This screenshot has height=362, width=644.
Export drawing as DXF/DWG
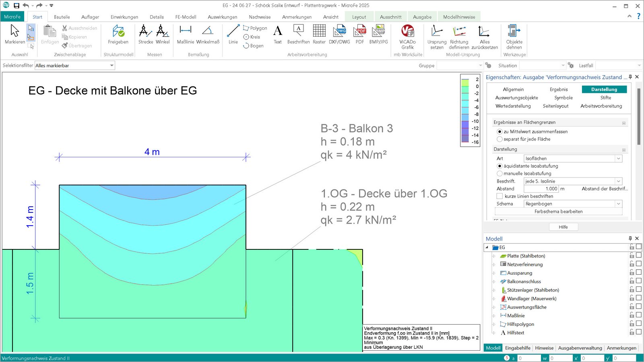tap(339, 34)
